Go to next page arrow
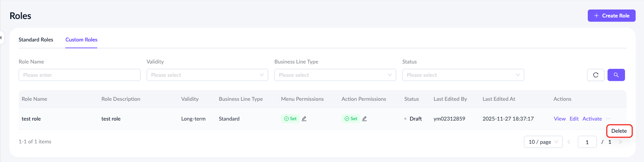Image resolution: width=644 pixels, height=162 pixels. (620, 142)
